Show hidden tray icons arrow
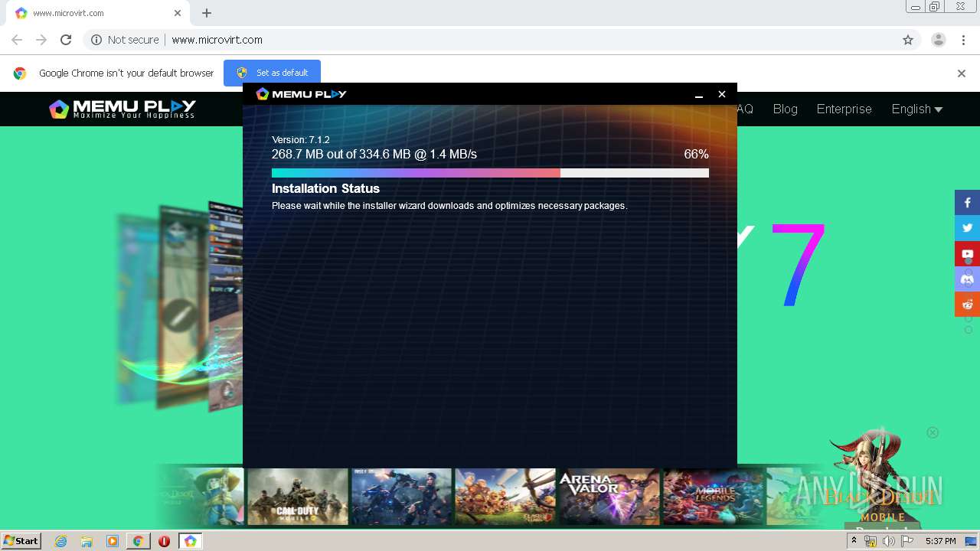Viewport: 980px width, 551px height. tap(854, 541)
